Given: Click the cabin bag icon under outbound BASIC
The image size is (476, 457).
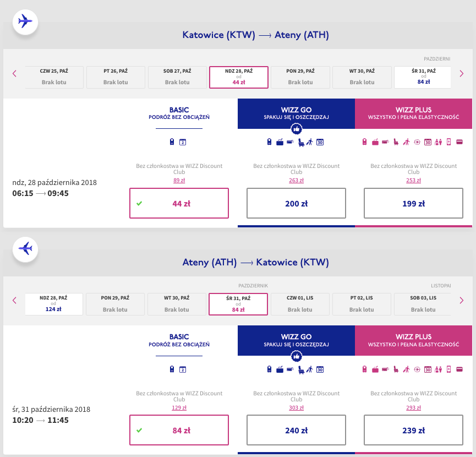Looking at the screenshot, I should 172,142.
